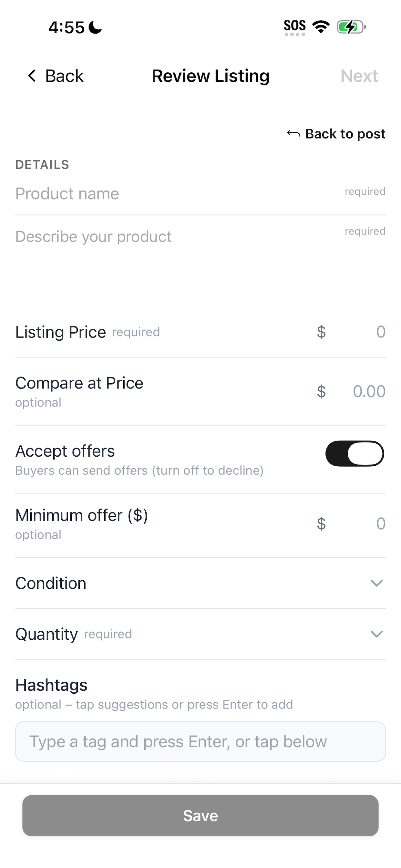Viewport: 401px width, 868px height.
Task: Click the curved return arrow icon
Action: pyautogui.click(x=293, y=134)
